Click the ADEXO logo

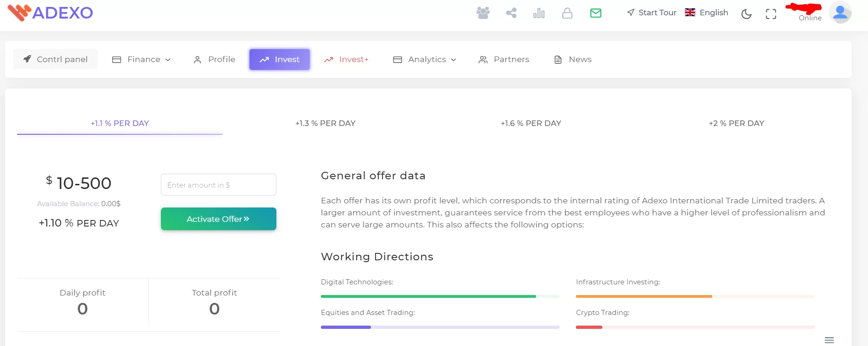tap(50, 13)
